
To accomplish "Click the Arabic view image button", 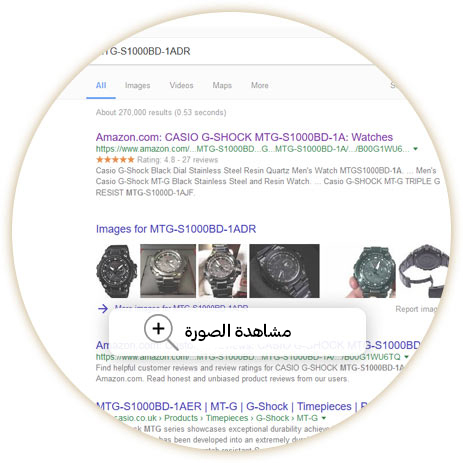I will coord(237,331).
